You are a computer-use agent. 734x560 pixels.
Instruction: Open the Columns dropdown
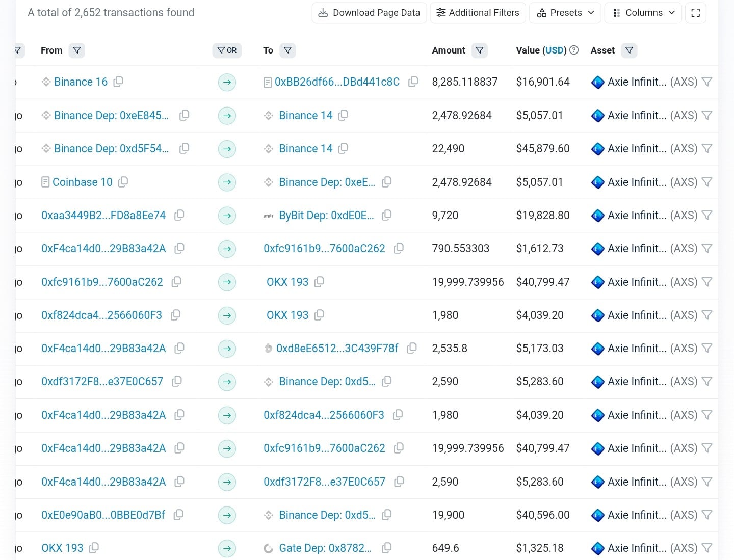[x=643, y=12]
